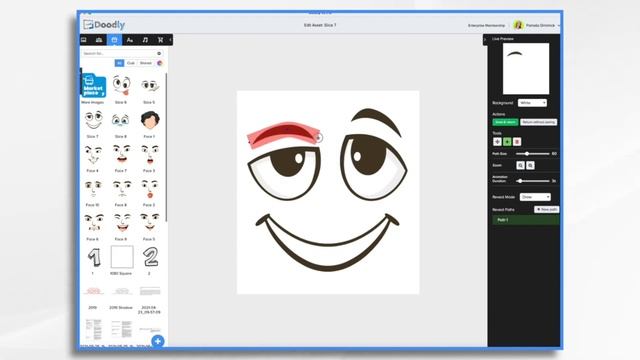Open the Text (Aa) tab icon

click(130, 40)
